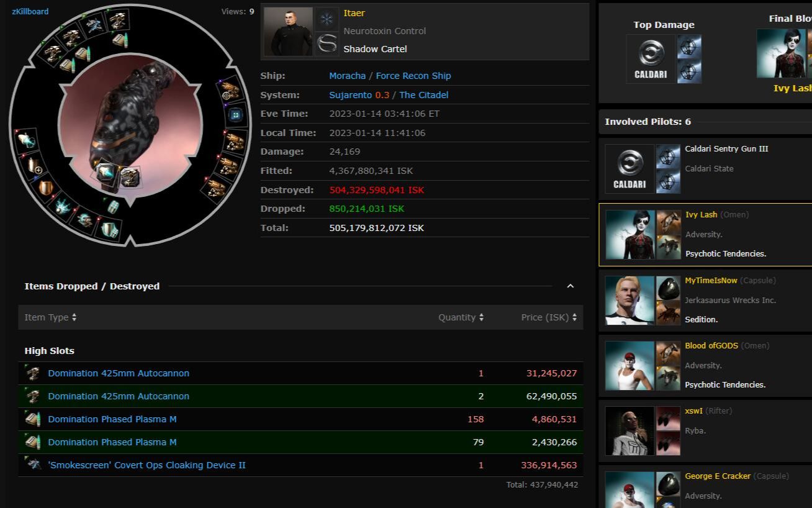The image size is (812, 508).
Task: Open the Force Recon Ship group link
Action: 413,76
